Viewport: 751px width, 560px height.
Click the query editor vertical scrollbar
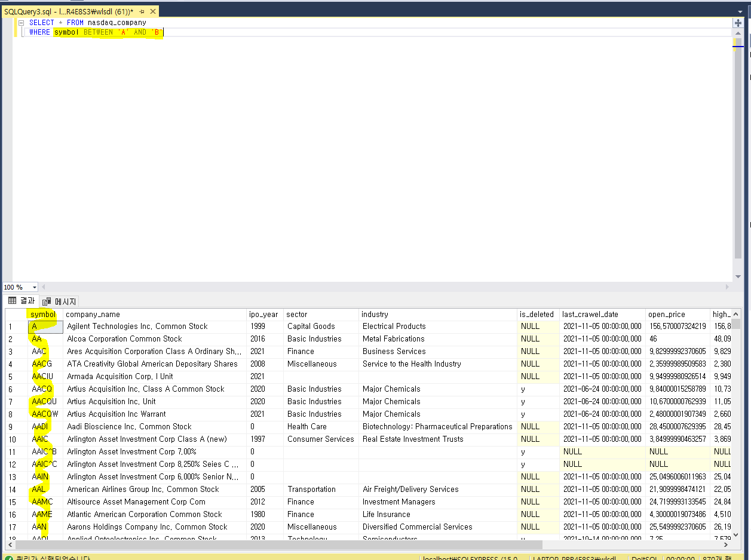pyautogui.click(x=738, y=149)
